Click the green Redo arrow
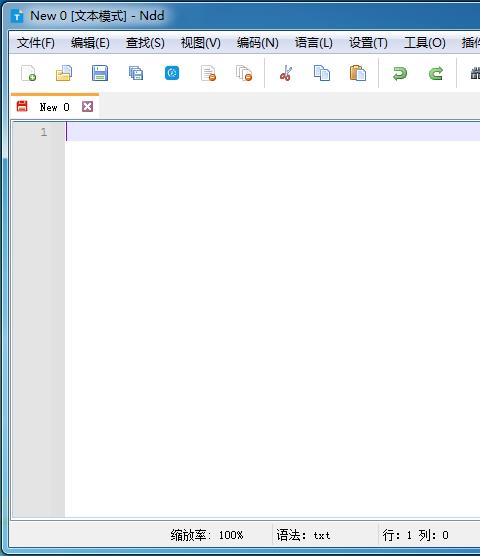480x556 pixels. [x=436, y=74]
